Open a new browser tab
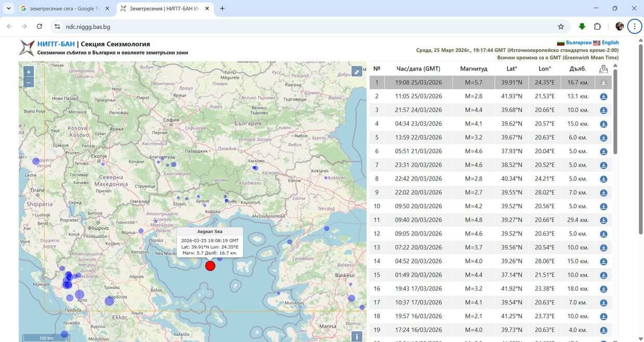 tap(222, 8)
